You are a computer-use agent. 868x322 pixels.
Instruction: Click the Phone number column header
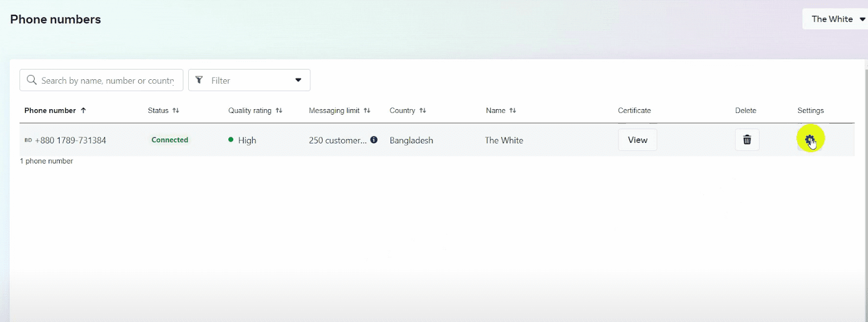click(x=50, y=110)
